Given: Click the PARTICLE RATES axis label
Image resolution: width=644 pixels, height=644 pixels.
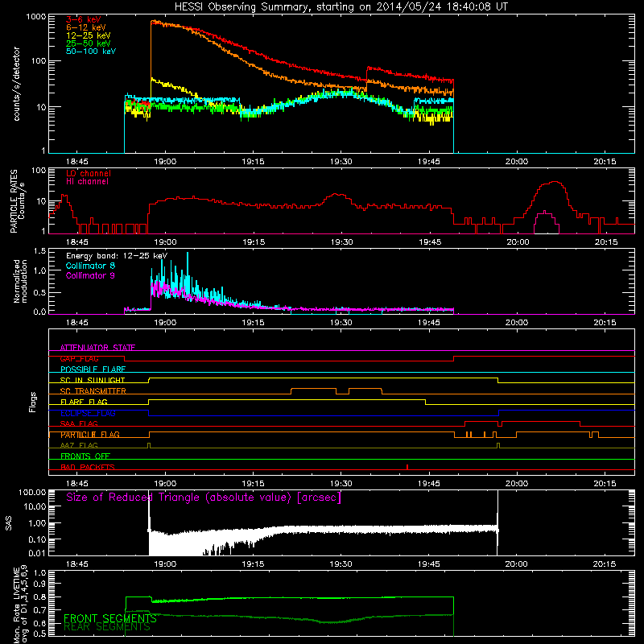Looking at the screenshot, I should (17, 201).
